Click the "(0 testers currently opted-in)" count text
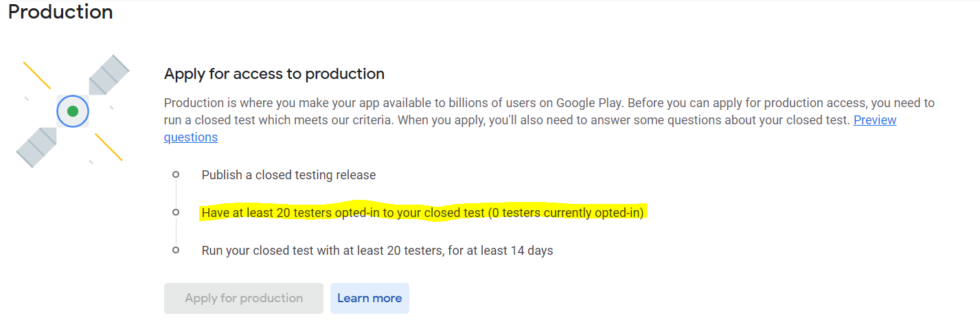This screenshot has height=331, width=980. pos(566,213)
